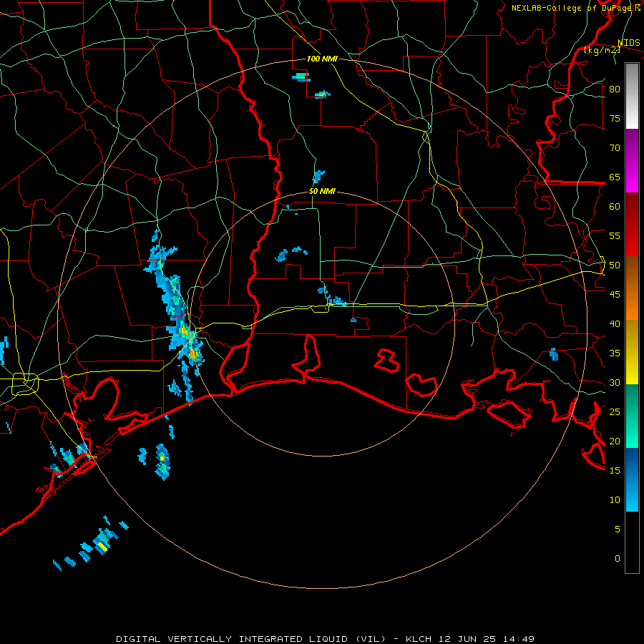The image size is (644, 644).
Task: Click the blue segment of the color bar
Action: tap(632, 479)
